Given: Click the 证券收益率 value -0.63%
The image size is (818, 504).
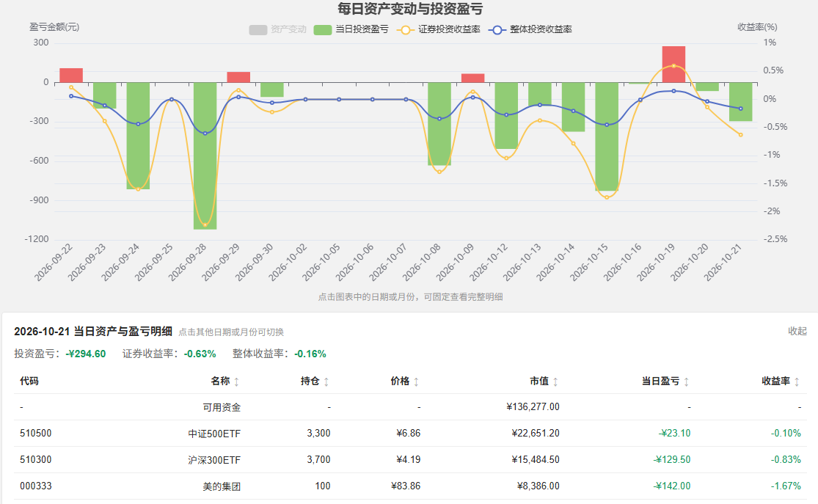Looking at the screenshot, I should (x=200, y=354).
